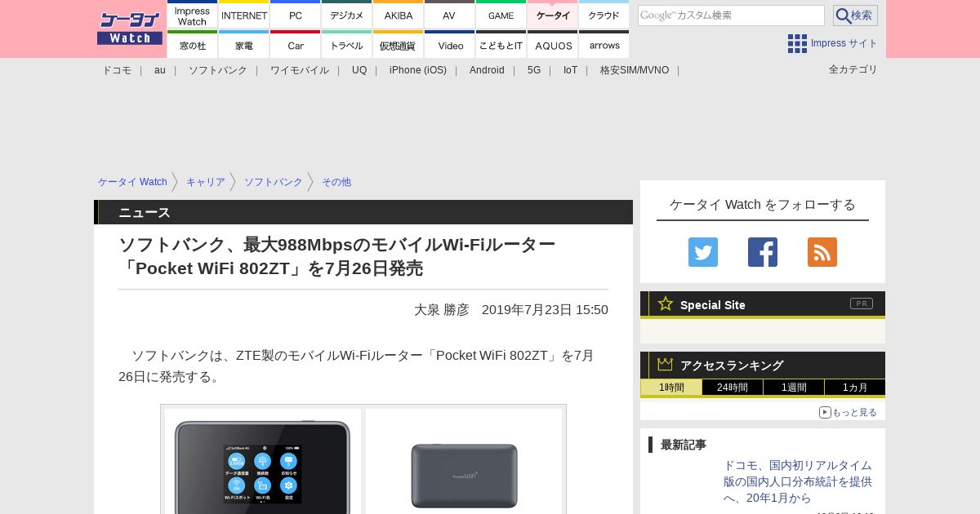Click the キャリア breadcrumb link

point(206,182)
